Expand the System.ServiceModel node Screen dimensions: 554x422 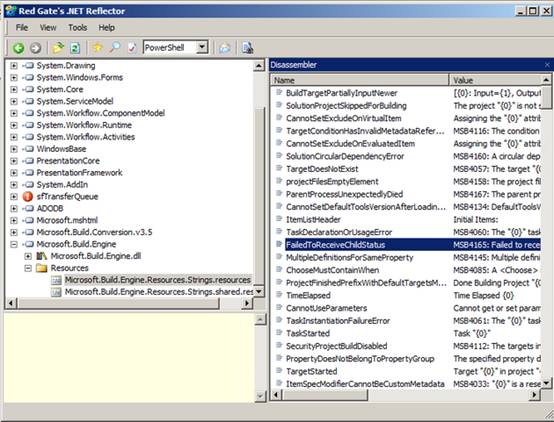pos(14,101)
